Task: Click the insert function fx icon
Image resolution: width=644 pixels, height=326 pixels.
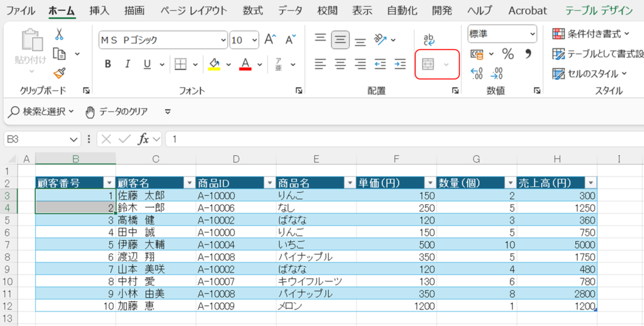Action: 143,139
